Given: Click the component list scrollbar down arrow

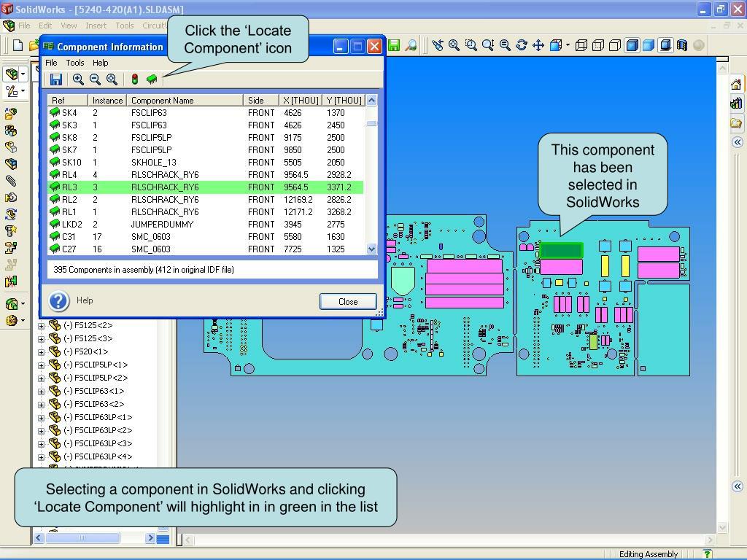Looking at the screenshot, I should (x=371, y=249).
